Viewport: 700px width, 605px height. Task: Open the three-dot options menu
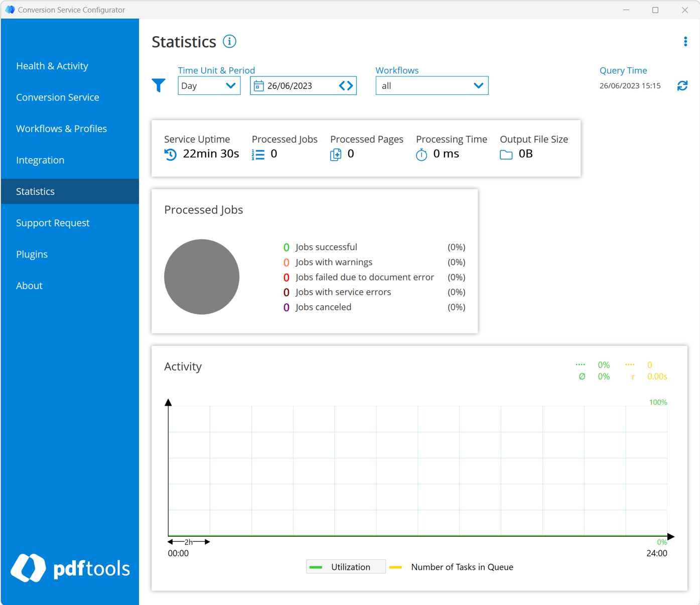[685, 41]
